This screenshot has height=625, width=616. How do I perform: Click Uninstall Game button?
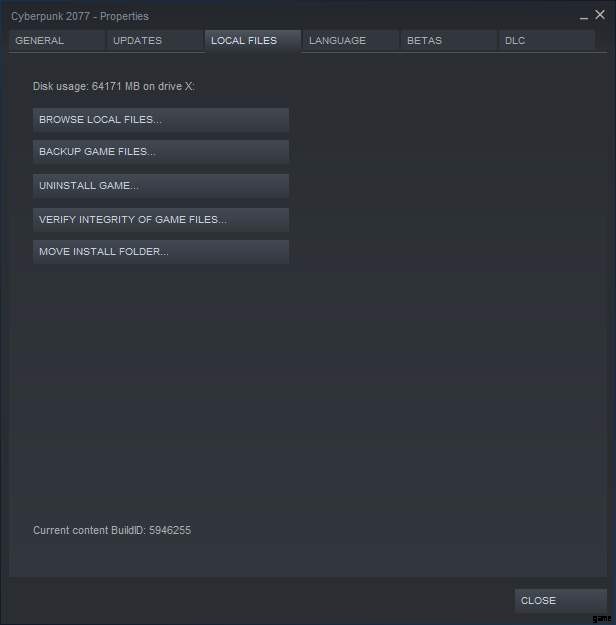161,186
